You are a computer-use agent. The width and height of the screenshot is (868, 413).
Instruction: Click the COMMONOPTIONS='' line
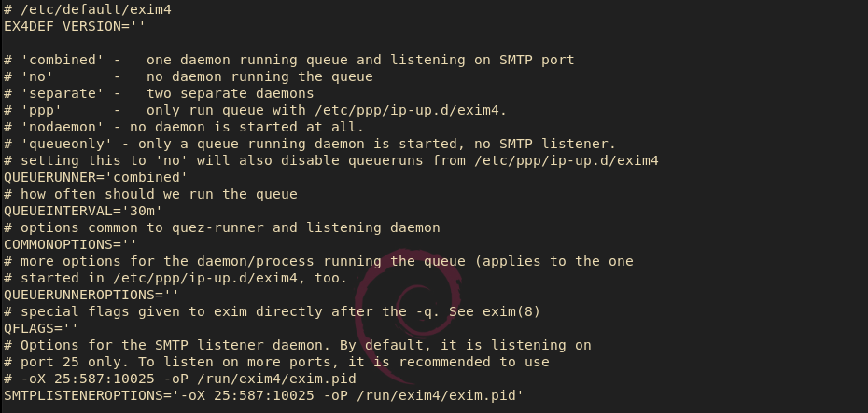coord(70,244)
